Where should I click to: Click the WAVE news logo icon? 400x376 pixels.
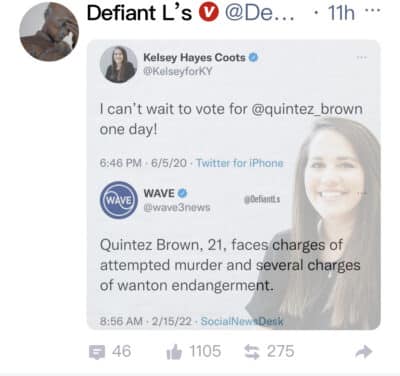[118, 200]
